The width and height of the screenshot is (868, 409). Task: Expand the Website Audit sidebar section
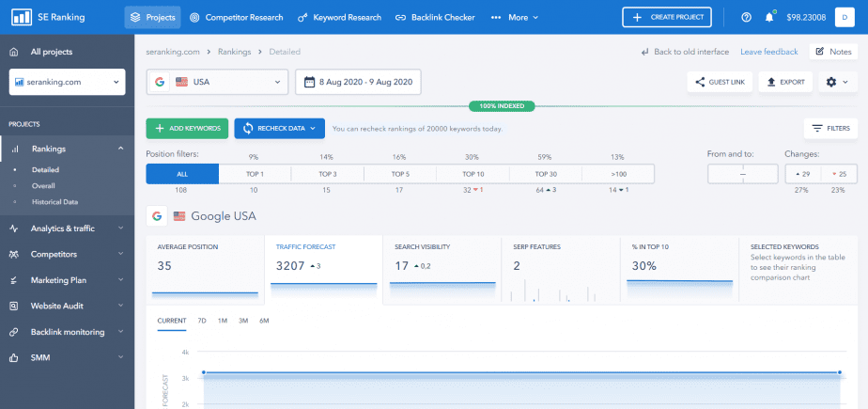pyautogui.click(x=120, y=306)
